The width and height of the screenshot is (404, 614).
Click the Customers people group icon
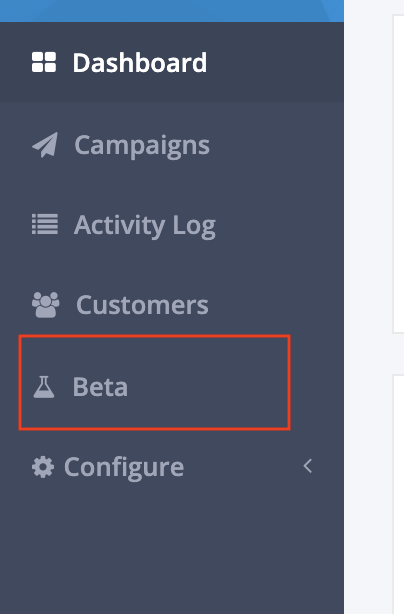tap(46, 305)
